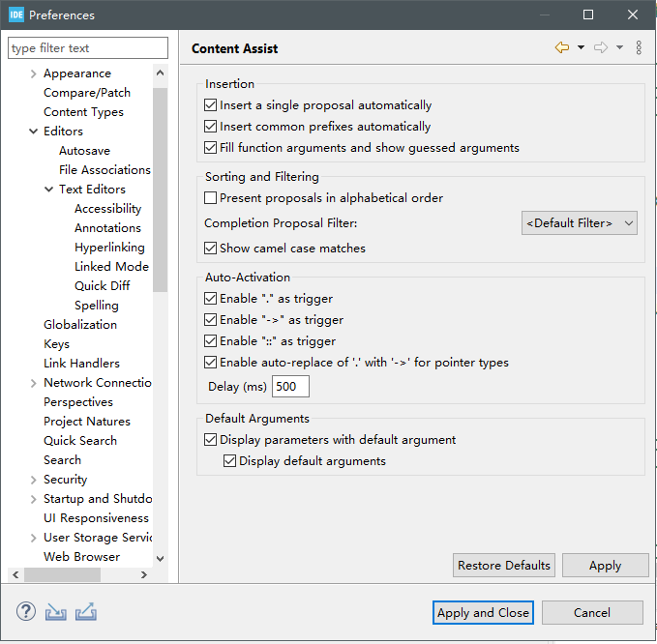Open the Help question mark icon

[x=26, y=611]
